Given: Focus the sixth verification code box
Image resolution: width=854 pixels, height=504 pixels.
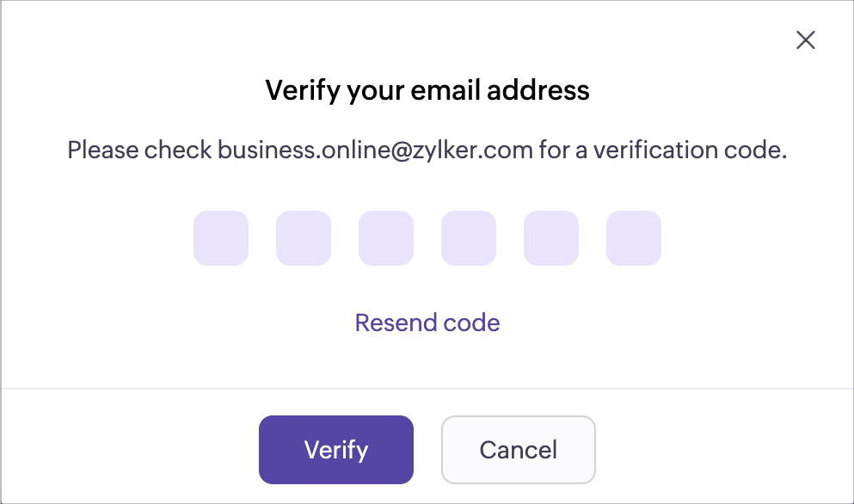Looking at the screenshot, I should coord(634,238).
